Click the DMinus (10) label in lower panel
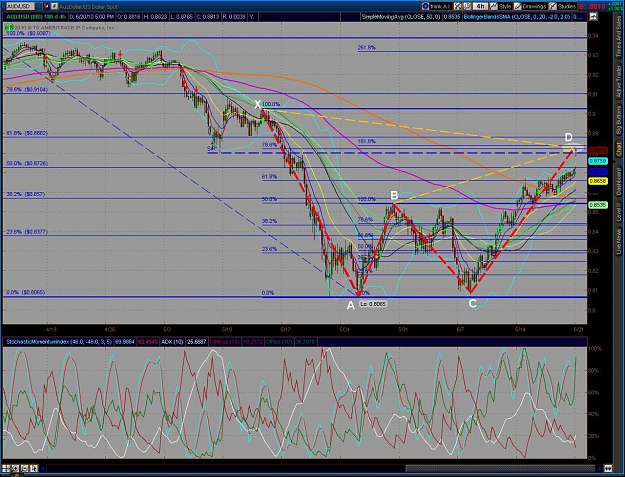This screenshot has height=477, width=625. point(224,342)
